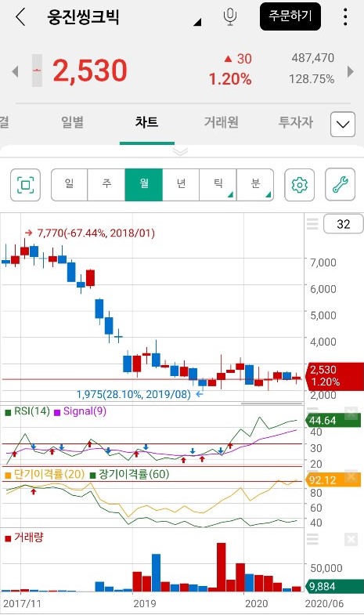Close the 거래량 volume panel
Viewport: 364px width, 615px height.
(x=351, y=540)
